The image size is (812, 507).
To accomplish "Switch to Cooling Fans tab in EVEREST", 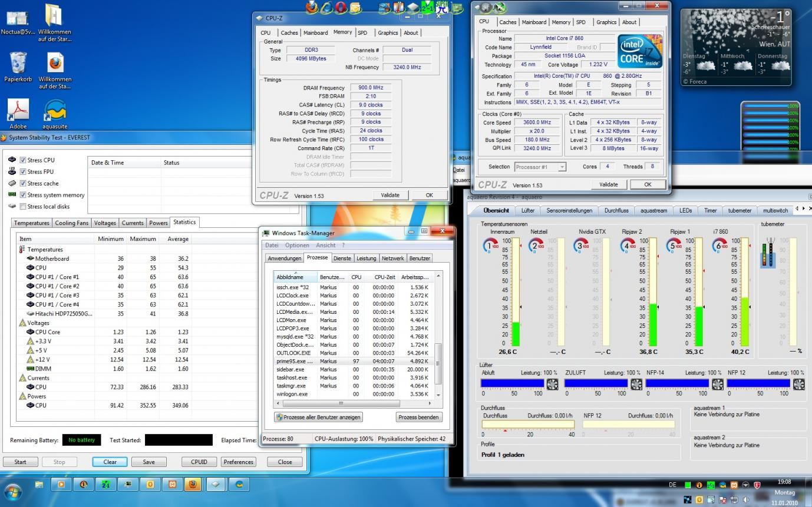I will pos(71,223).
